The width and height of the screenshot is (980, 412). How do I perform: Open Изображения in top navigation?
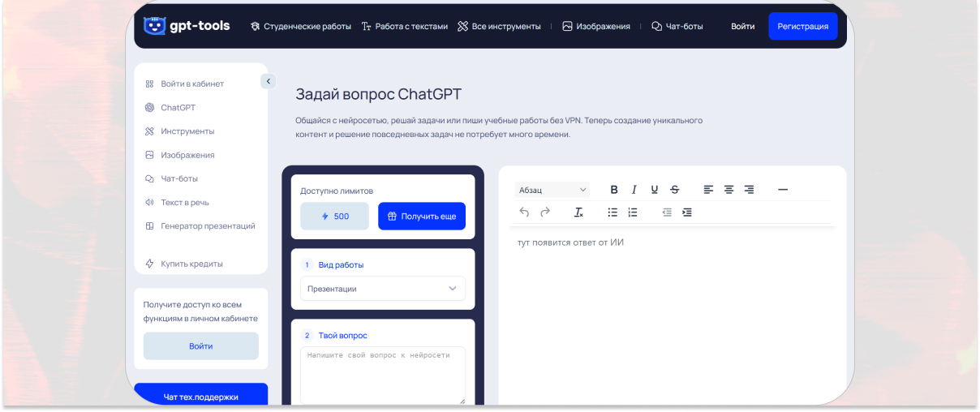(596, 26)
